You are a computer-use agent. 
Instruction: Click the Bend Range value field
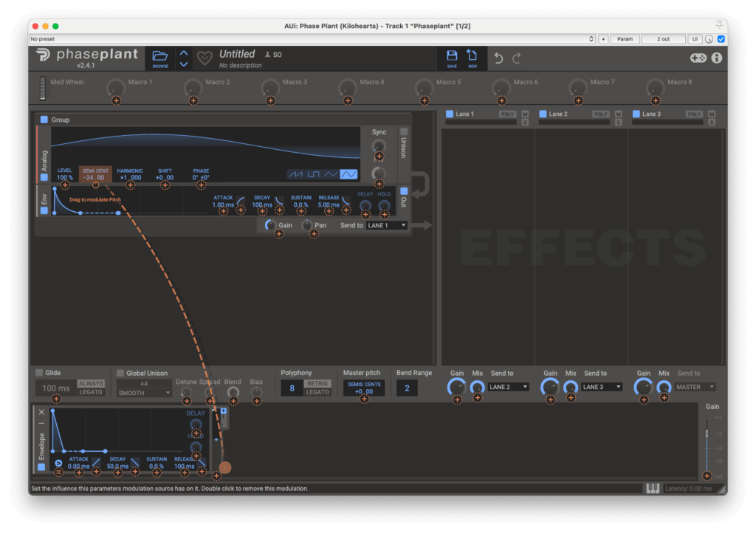tap(407, 388)
